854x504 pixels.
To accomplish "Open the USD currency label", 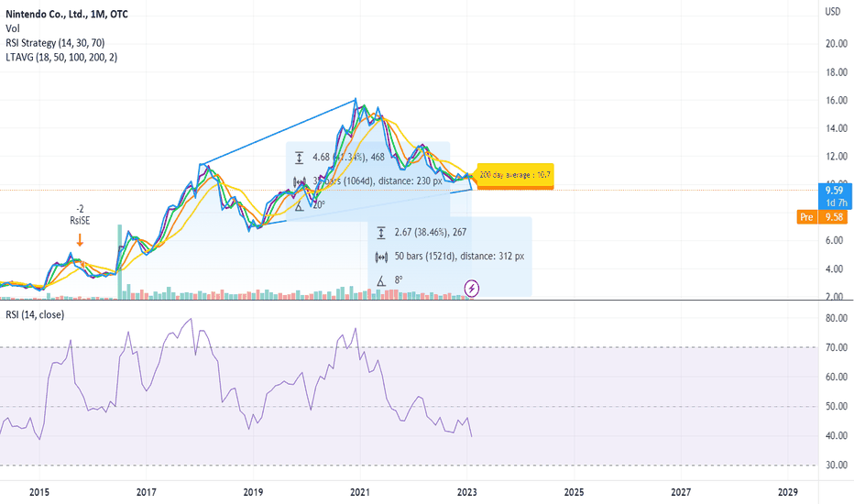I will point(833,11).
